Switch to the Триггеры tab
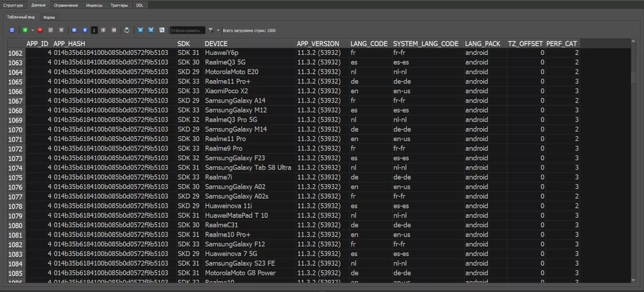Viewport: 644px width, 292px height. (x=120, y=5)
